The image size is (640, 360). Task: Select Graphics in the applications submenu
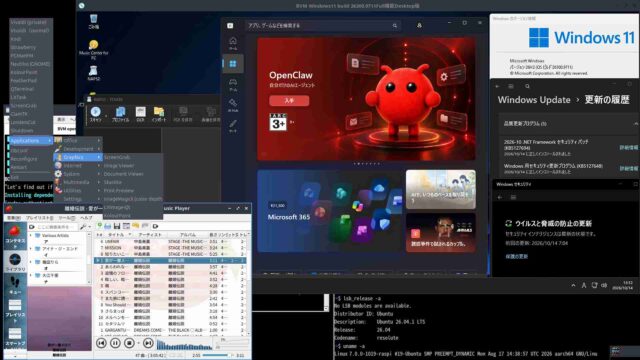(x=78, y=157)
